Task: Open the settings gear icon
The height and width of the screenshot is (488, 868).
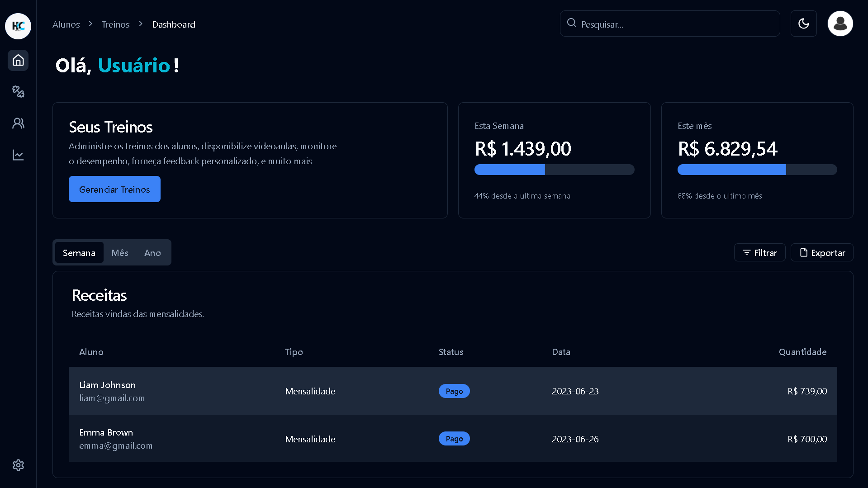Action: [18, 465]
